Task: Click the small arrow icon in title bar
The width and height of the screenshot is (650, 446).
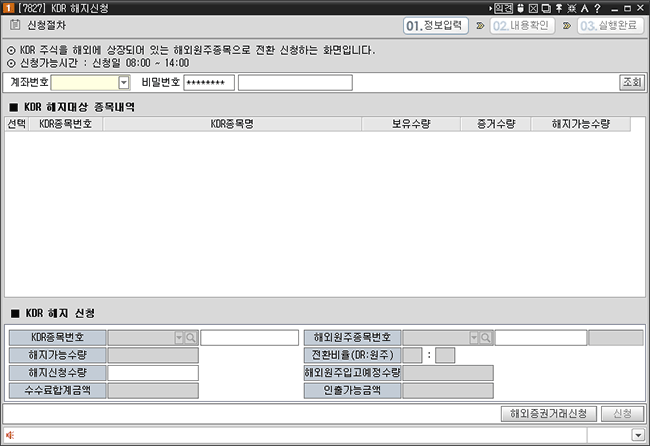Action: (x=490, y=8)
